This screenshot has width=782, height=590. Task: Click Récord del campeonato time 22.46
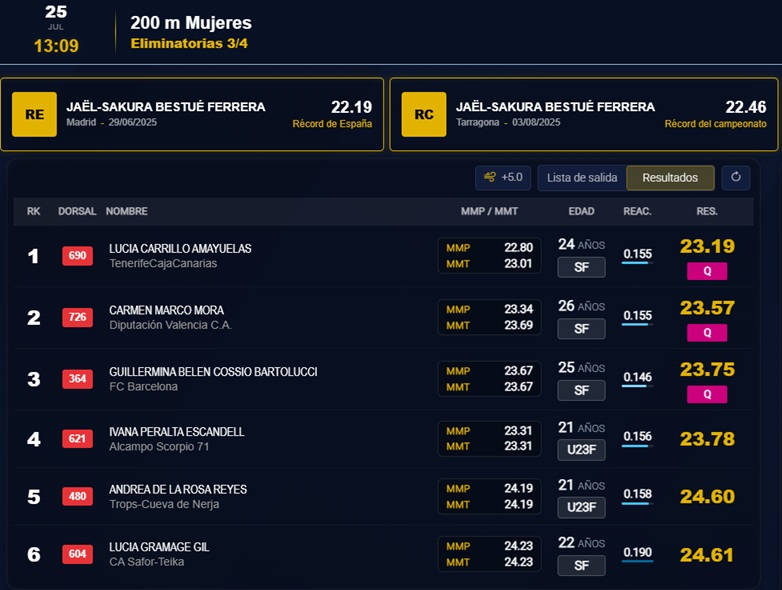point(746,107)
